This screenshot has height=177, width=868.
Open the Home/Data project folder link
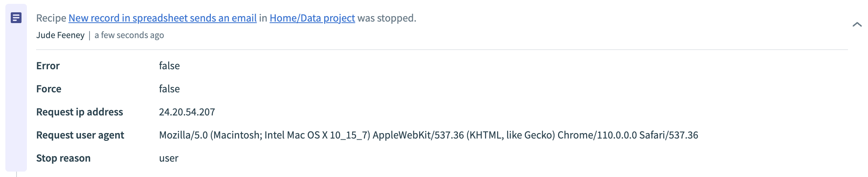(312, 18)
